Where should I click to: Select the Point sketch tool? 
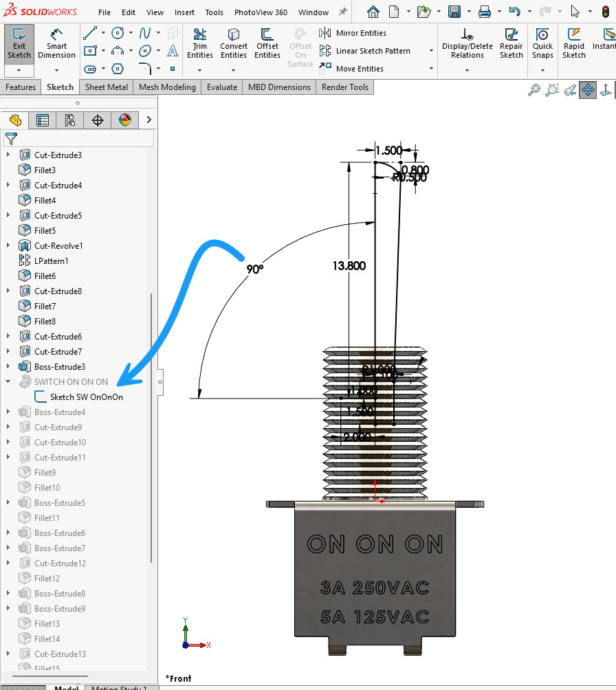click(x=173, y=69)
